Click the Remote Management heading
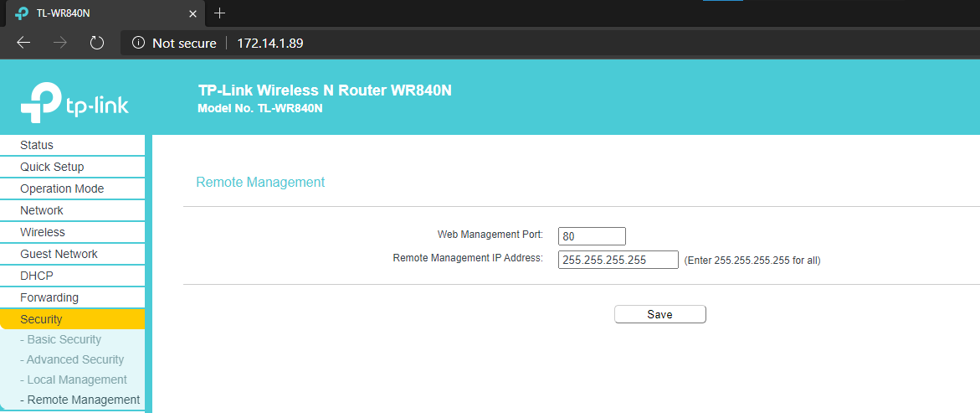This screenshot has width=980, height=413. pos(260,182)
